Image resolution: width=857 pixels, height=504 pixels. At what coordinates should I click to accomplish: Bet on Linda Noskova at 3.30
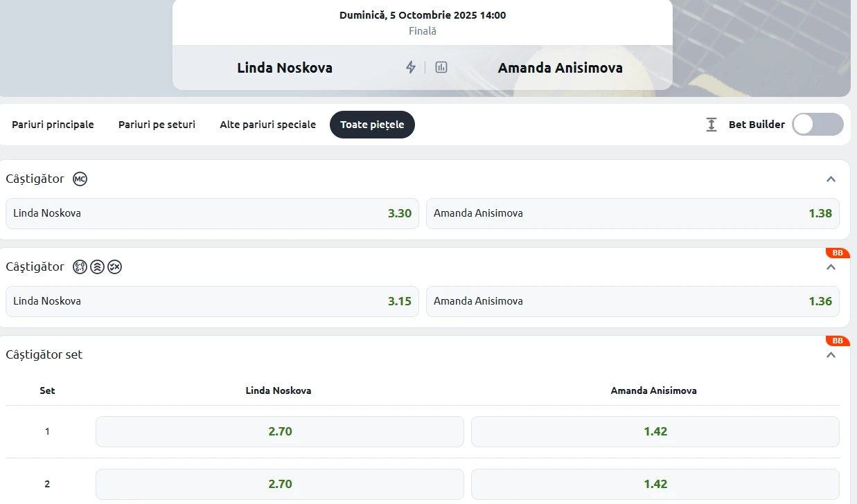[212, 213]
